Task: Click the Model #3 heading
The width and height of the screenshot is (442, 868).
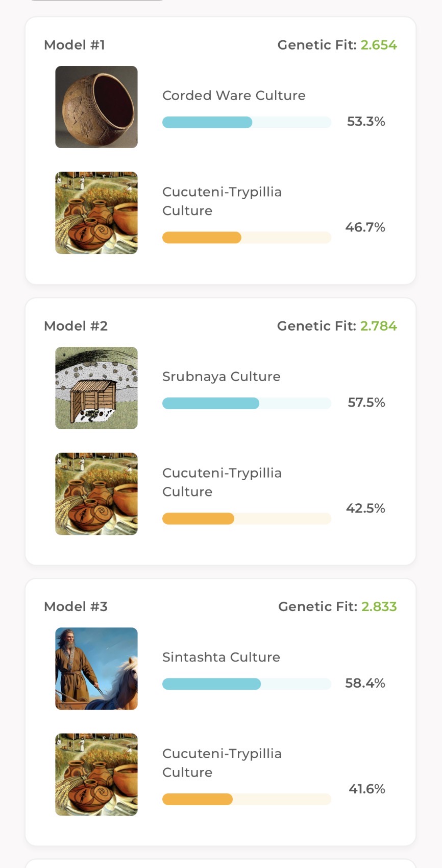Action: pyautogui.click(x=76, y=606)
